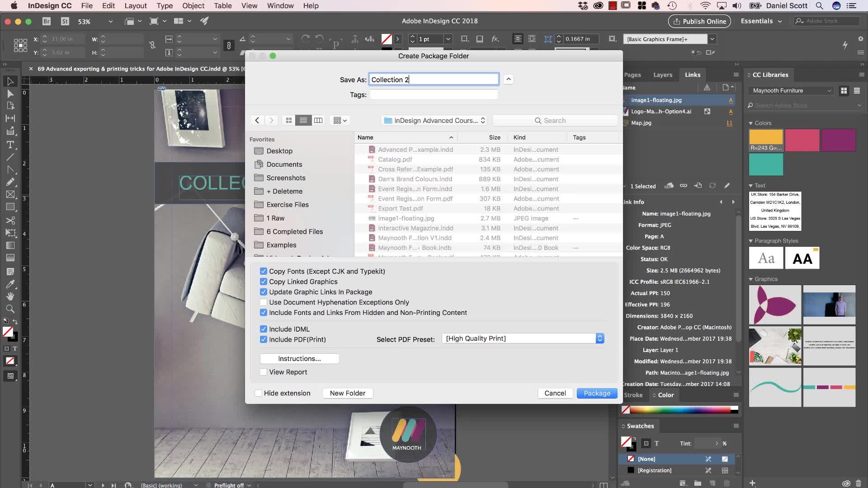Enable Use Document Hyphenation Exceptions Only

[x=263, y=302]
